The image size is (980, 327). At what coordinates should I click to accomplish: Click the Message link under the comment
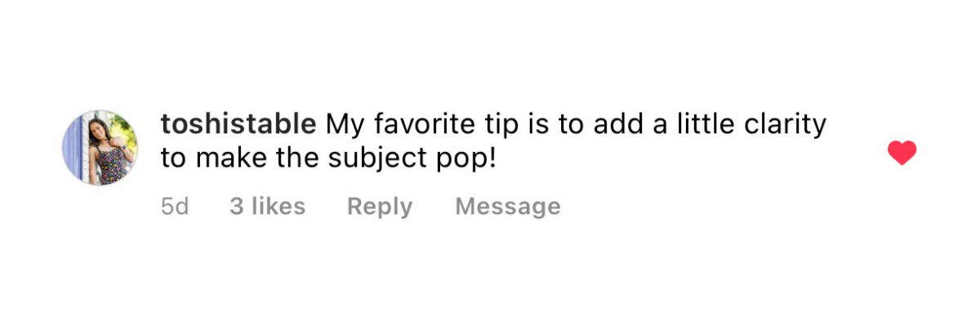coord(508,207)
